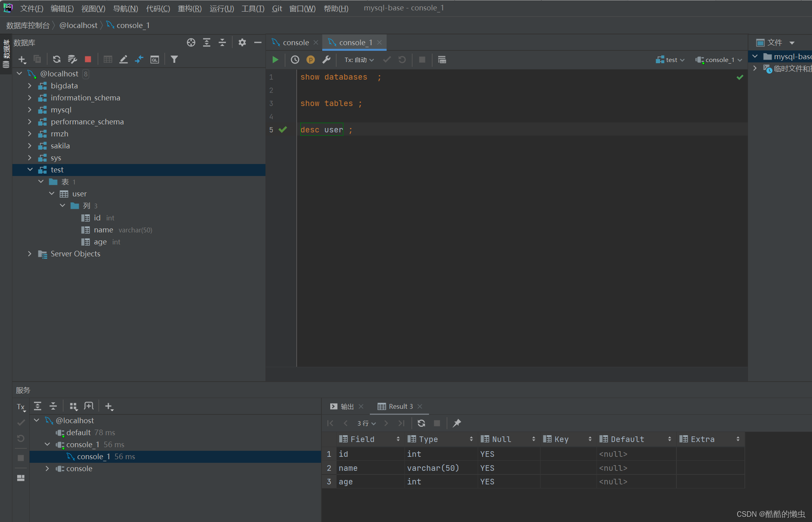The image size is (812, 522).
Task: Open the wrench settings icon in editor toolbar
Action: 326,60
